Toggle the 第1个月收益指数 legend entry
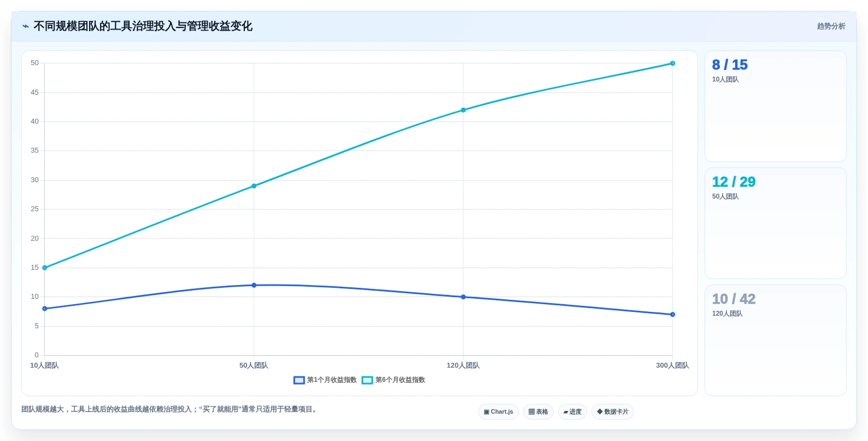The width and height of the screenshot is (868, 441). coord(325,380)
